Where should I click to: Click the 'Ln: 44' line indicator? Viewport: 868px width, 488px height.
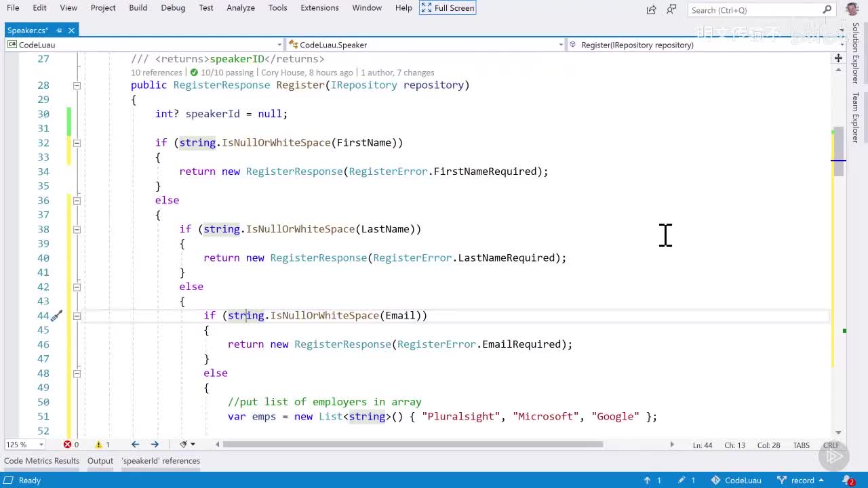pos(703,445)
